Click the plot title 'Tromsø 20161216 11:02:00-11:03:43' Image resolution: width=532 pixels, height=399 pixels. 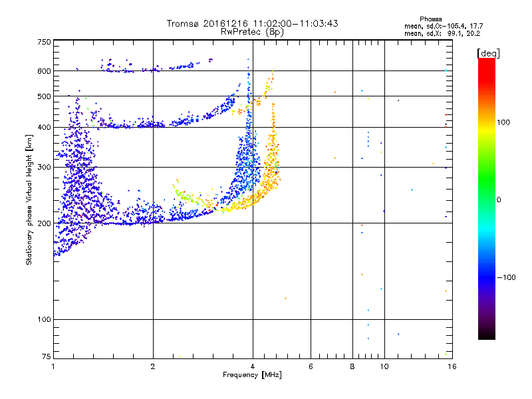pos(252,23)
